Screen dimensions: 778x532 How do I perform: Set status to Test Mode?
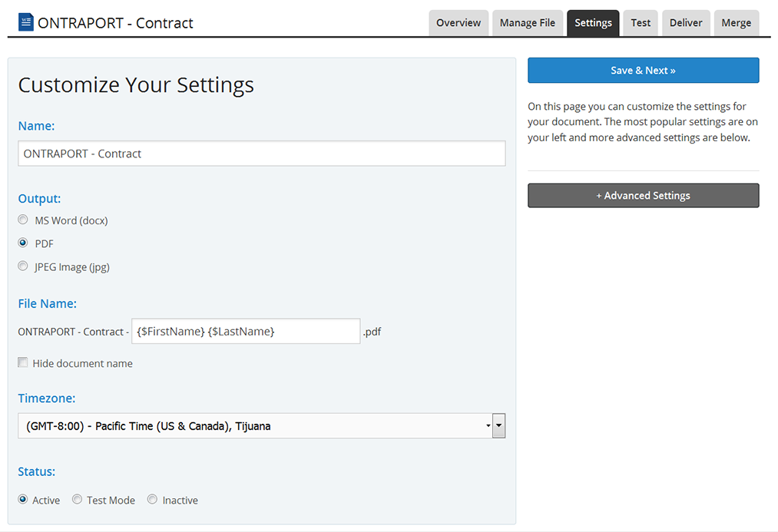[78, 500]
